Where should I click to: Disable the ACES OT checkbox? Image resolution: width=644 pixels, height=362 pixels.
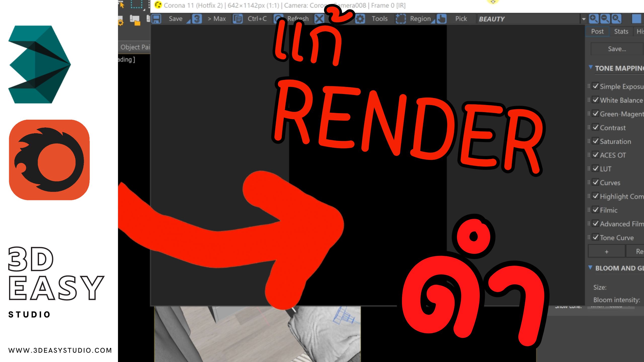pos(595,155)
